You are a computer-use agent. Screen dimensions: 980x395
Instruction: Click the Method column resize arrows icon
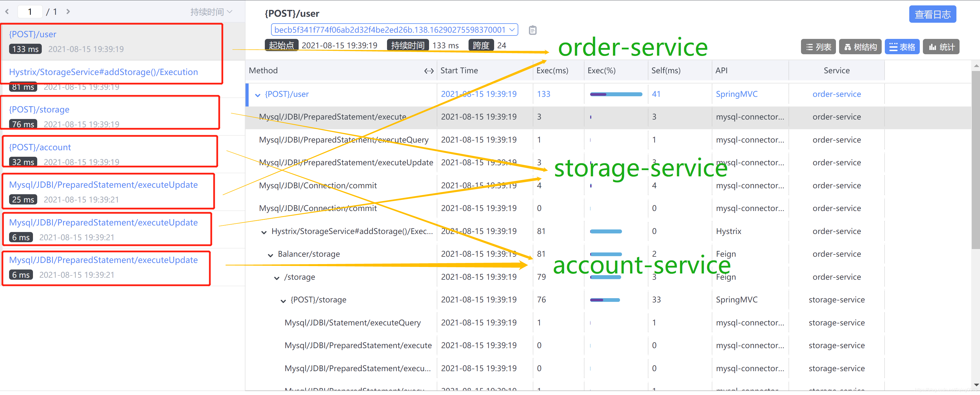[x=429, y=71]
